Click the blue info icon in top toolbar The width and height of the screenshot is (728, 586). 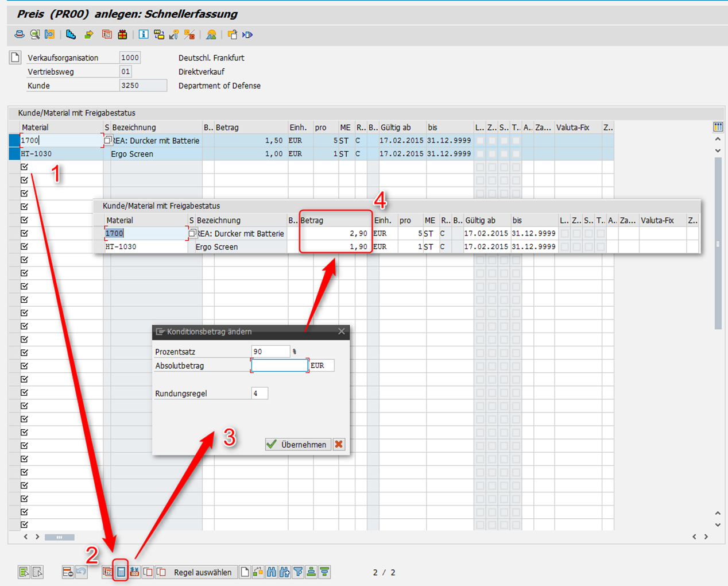[143, 34]
